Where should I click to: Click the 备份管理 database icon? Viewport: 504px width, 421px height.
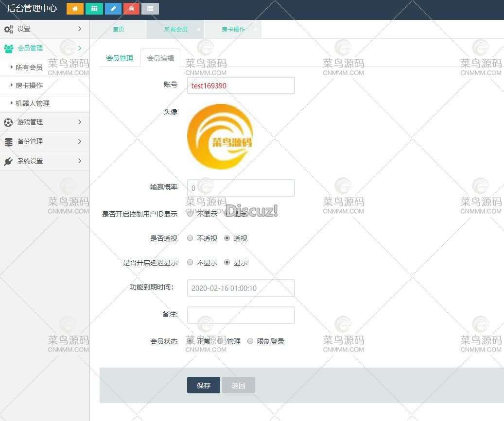8,142
